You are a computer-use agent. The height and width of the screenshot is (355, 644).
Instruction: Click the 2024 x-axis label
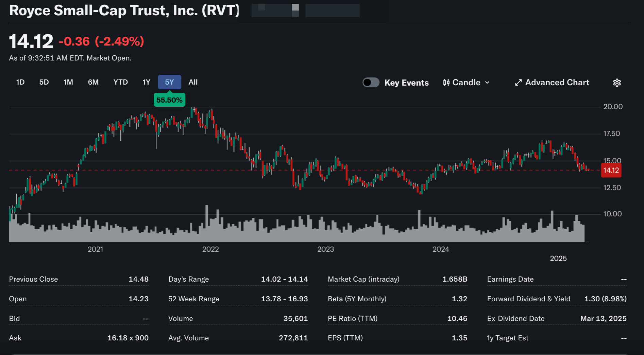441,249
